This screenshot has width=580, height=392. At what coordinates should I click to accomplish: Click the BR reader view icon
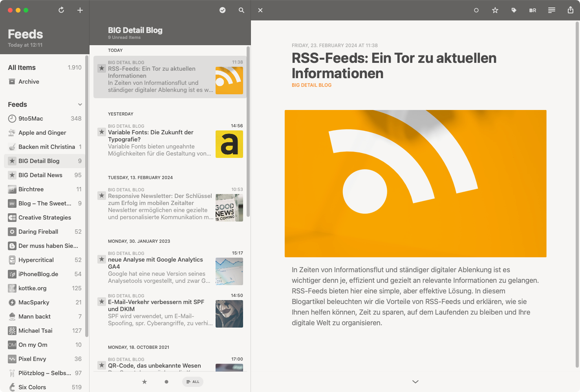pyautogui.click(x=533, y=10)
